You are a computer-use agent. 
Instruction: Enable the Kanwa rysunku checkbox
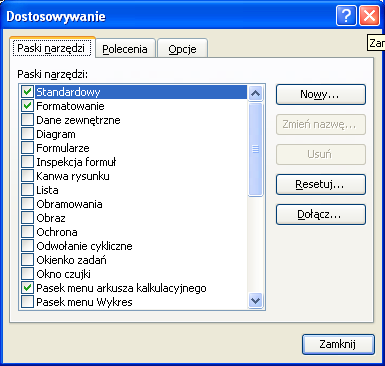27,176
